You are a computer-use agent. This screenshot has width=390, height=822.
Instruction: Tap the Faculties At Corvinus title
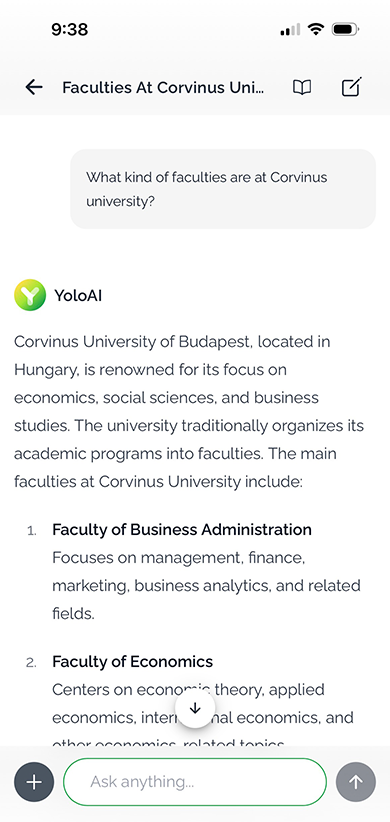163,87
